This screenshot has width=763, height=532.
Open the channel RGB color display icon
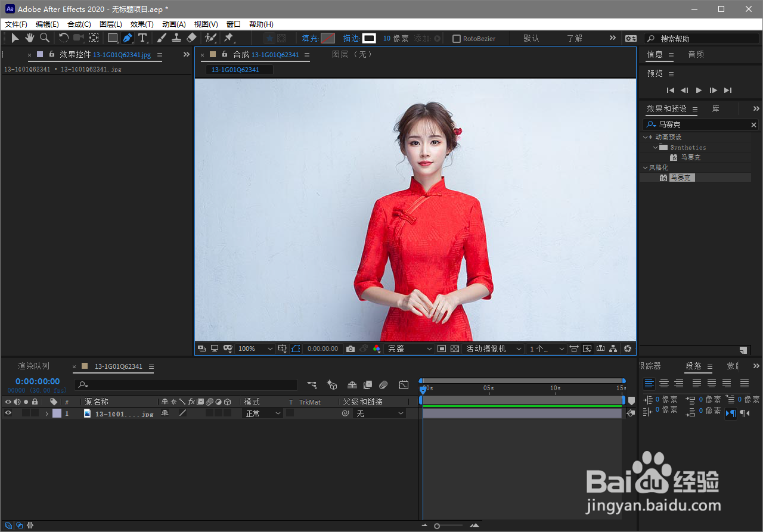tap(377, 349)
